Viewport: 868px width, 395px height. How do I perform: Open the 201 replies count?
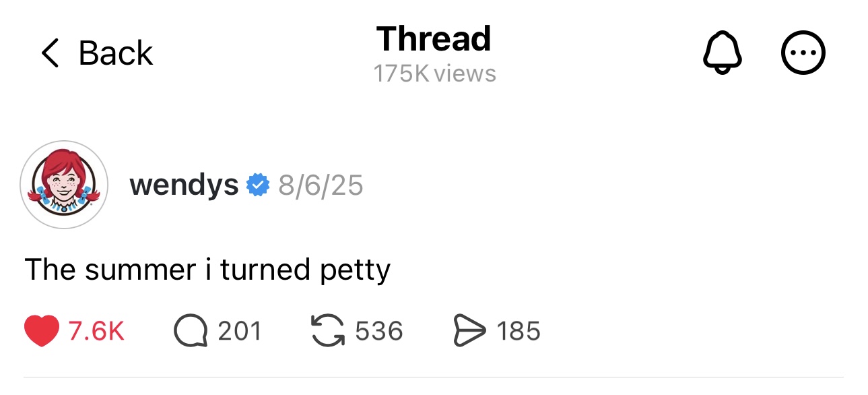[x=239, y=331]
